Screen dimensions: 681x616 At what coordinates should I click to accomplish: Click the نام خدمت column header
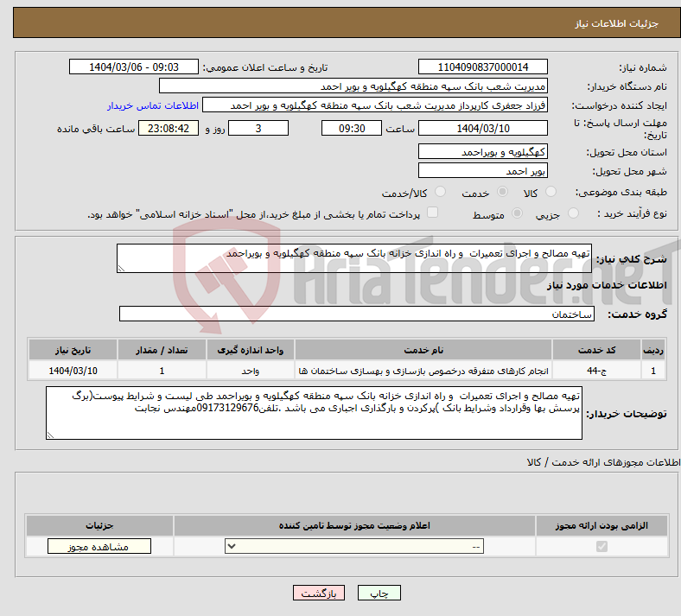[423, 350]
